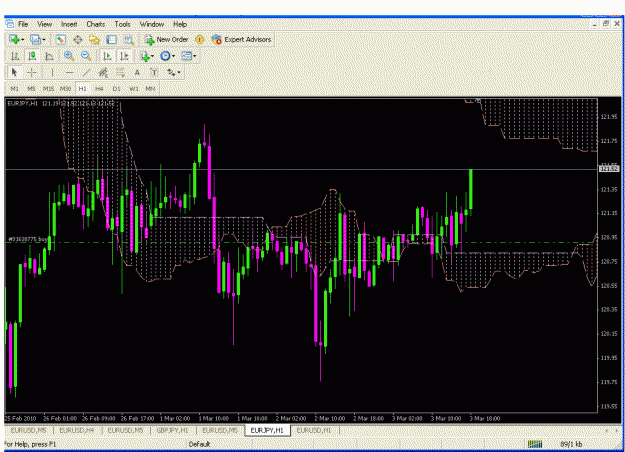625x452 pixels.
Task: Click connection status bars icon in status bar
Action: [535, 444]
